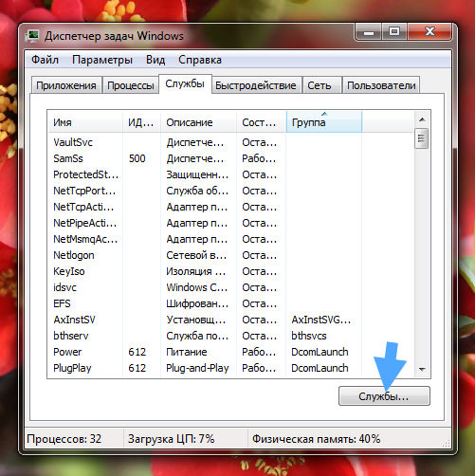Select the NetTcpActi... service row
475x476 pixels.
coord(229,207)
